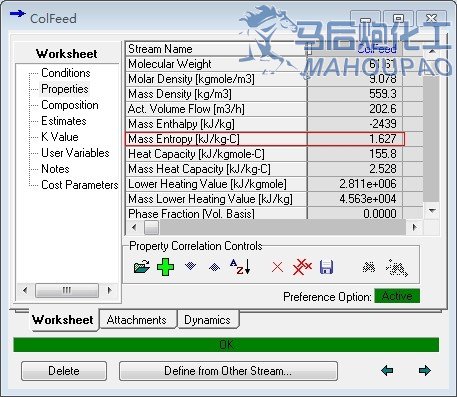Remove the selected correlation with the single red X

[x=277, y=267]
